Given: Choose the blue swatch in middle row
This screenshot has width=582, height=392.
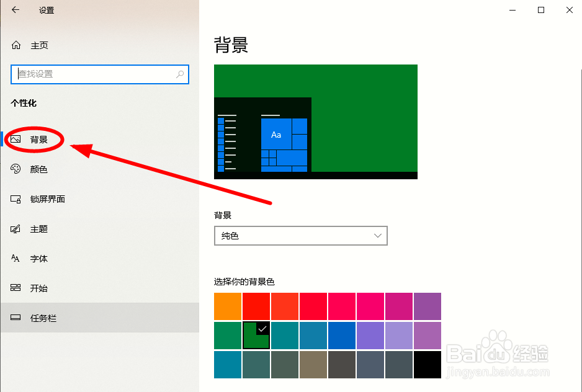Looking at the screenshot, I should tap(342, 335).
